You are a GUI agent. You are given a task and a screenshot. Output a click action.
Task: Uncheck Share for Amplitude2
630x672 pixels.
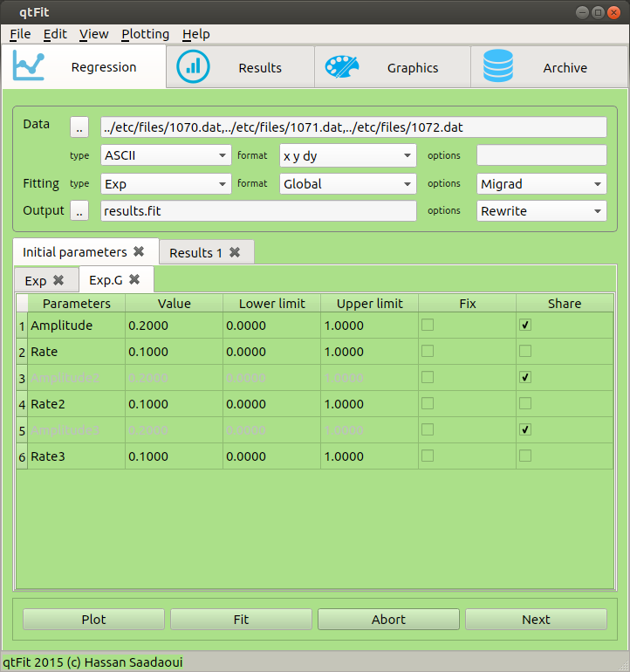click(525, 377)
